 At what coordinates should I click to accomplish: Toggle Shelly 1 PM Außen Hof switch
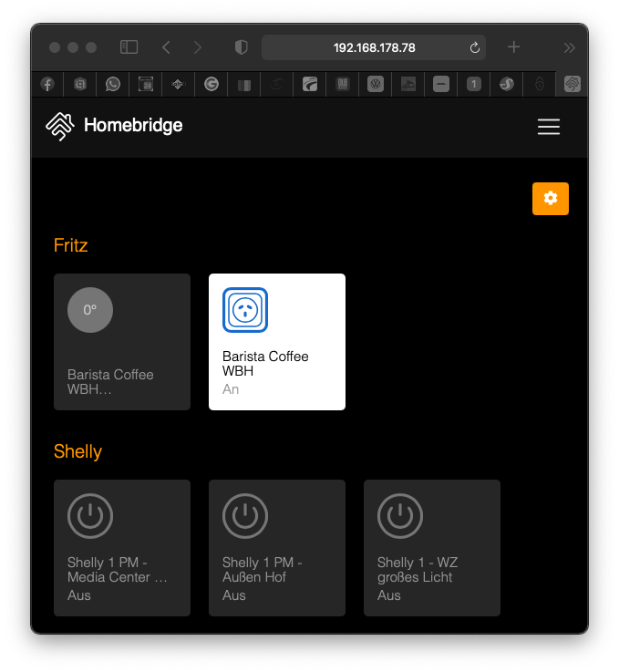pos(276,547)
